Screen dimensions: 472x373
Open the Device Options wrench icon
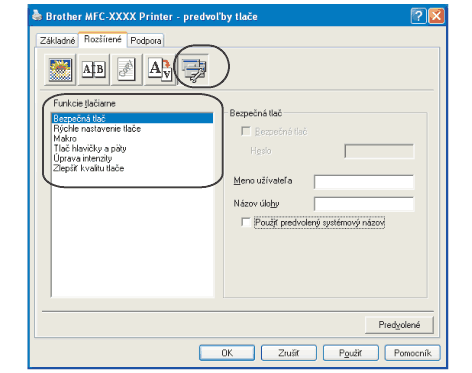coord(194,70)
